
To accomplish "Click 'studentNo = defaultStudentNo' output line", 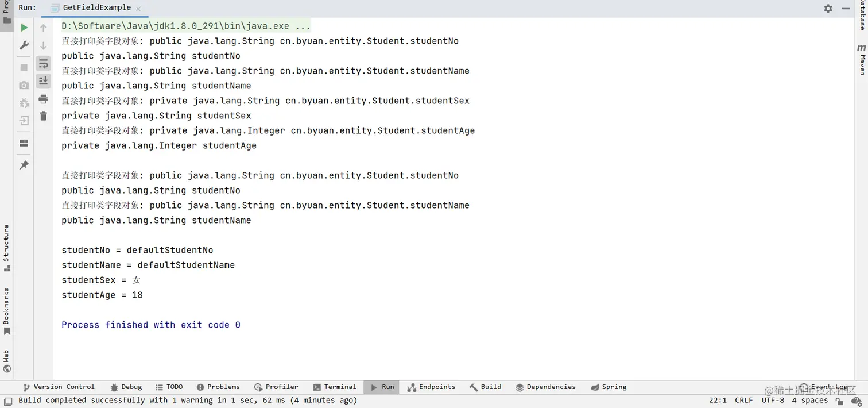I will point(137,251).
